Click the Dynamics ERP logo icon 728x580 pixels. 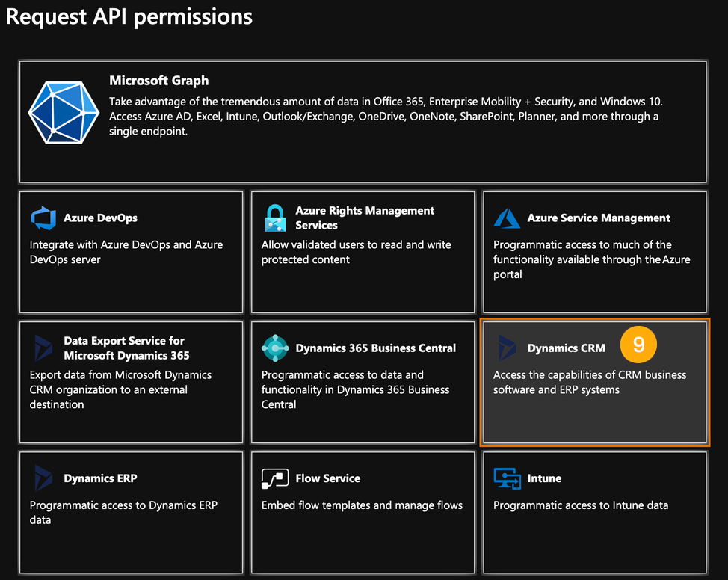tap(43, 478)
